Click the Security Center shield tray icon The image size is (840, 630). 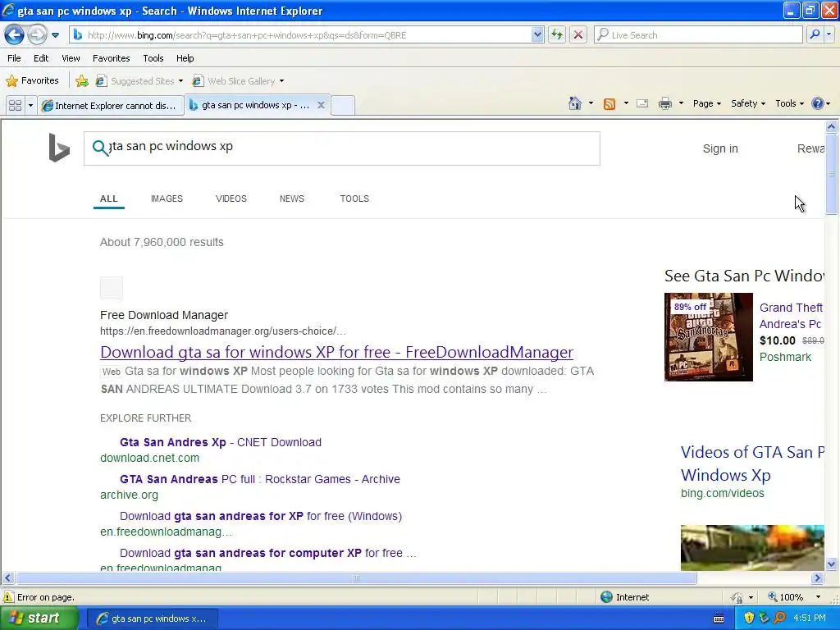click(749, 619)
